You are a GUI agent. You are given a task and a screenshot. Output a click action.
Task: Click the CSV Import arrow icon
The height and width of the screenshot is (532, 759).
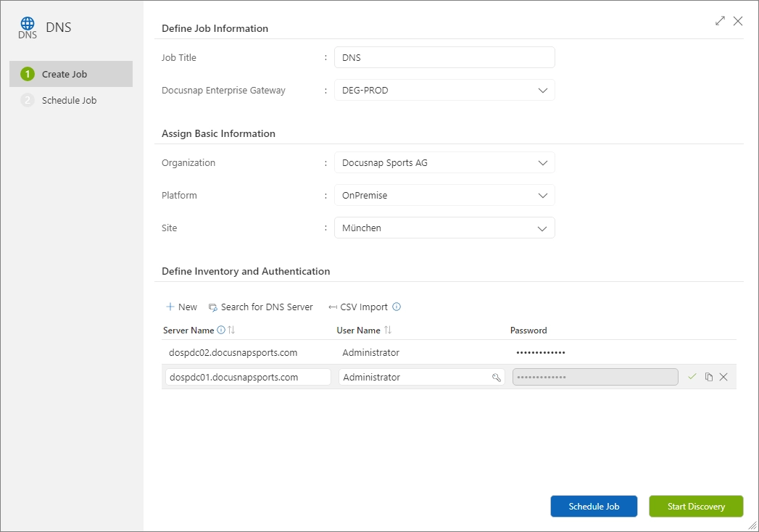333,307
